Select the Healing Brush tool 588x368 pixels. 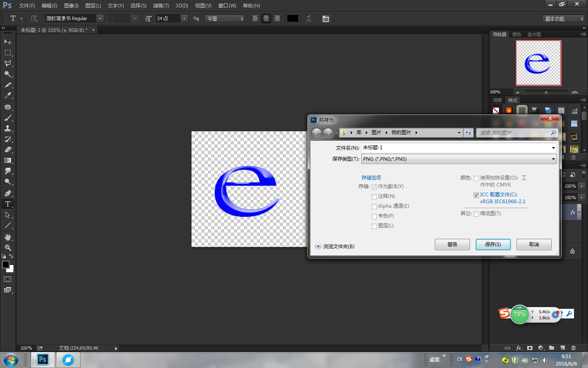tap(8, 107)
